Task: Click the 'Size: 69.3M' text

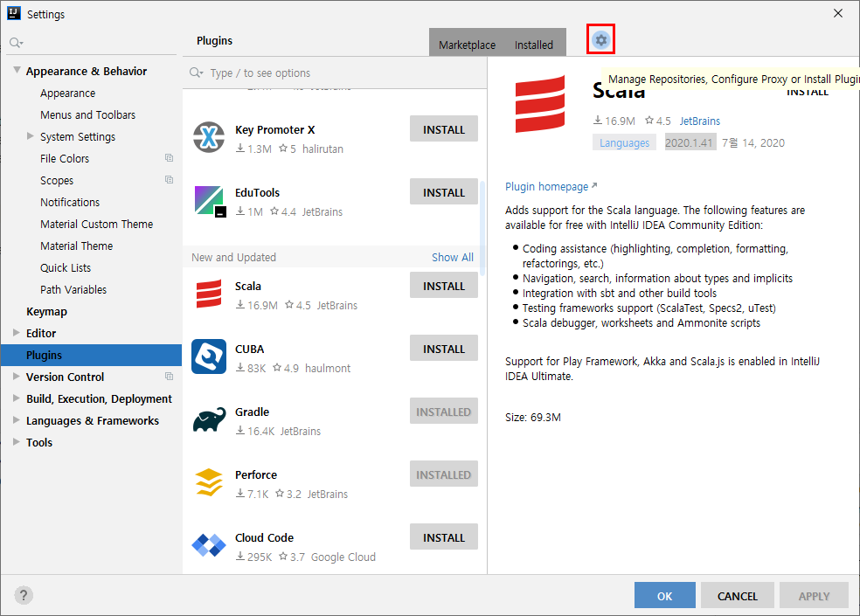Action: click(x=532, y=417)
